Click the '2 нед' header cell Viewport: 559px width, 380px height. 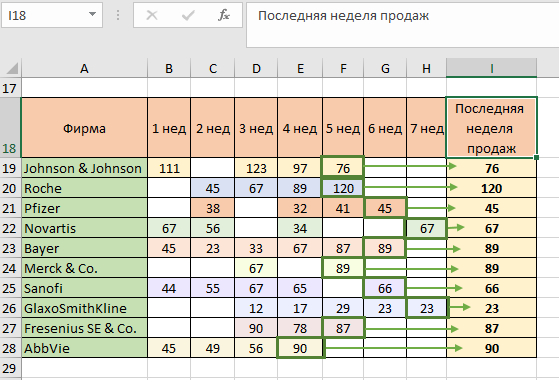coord(212,128)
